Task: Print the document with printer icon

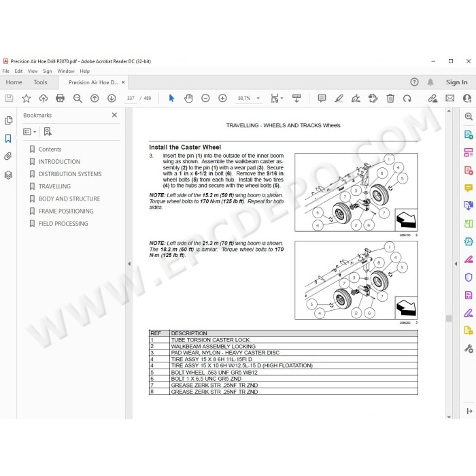Action: (60, 98)
